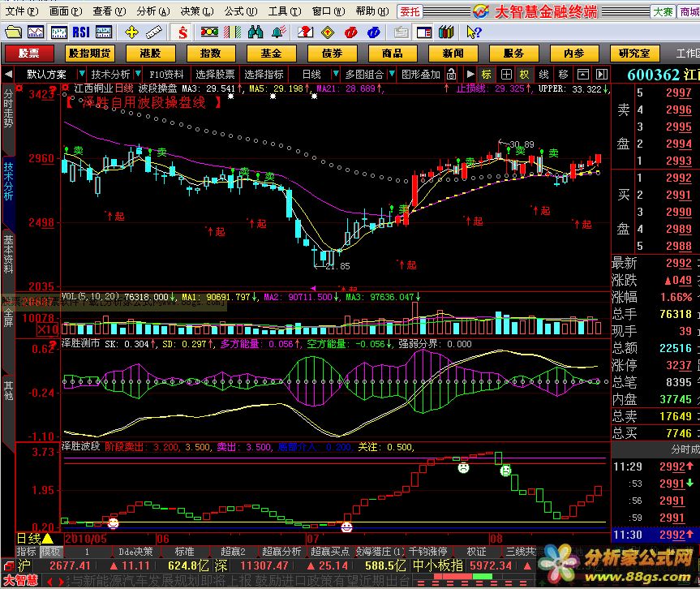Click the 图形叠加 toolbar item

pyautogui.click(x=420, y=74)
